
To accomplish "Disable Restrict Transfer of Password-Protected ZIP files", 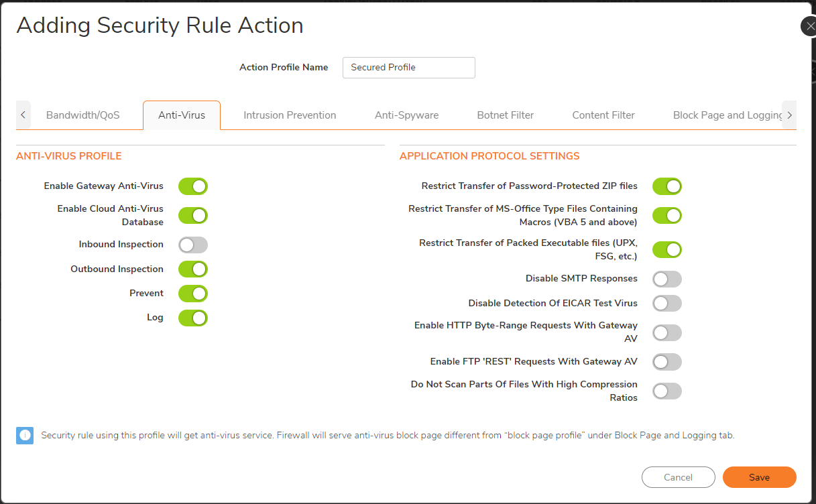I will tap(666, 186).
